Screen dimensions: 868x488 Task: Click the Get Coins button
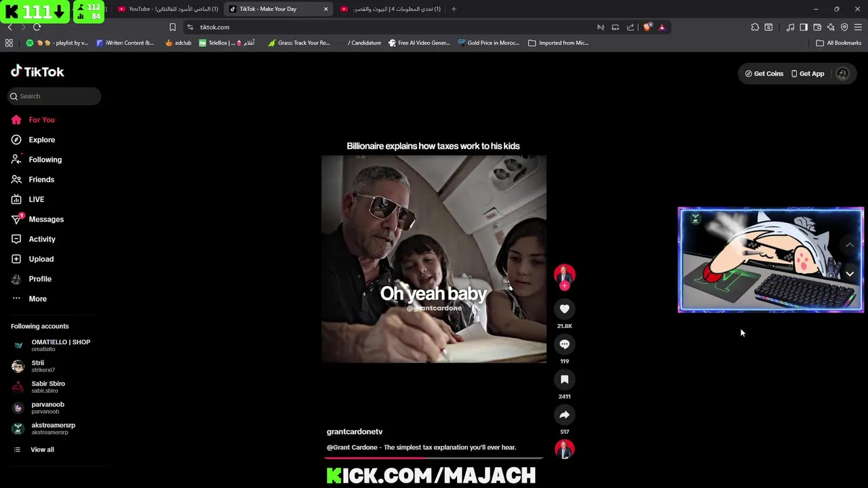click(x=764, y=73)
